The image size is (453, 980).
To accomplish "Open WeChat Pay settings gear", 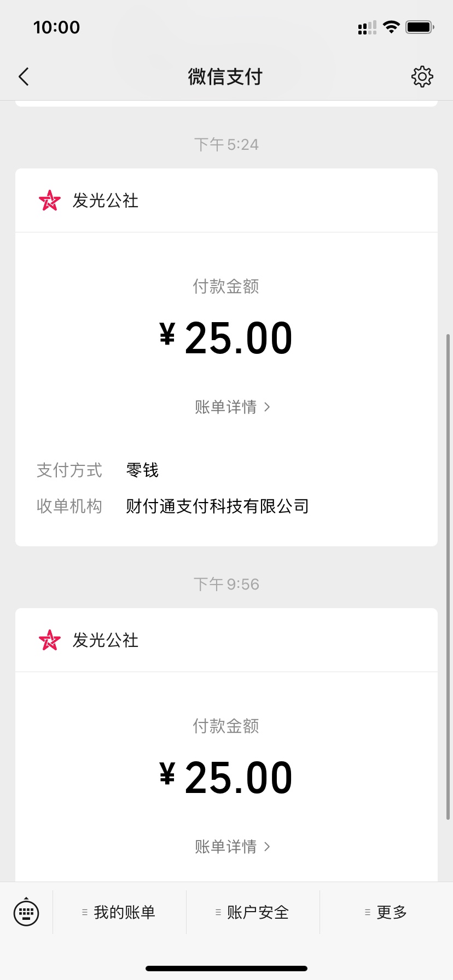I will coord(422,77).
